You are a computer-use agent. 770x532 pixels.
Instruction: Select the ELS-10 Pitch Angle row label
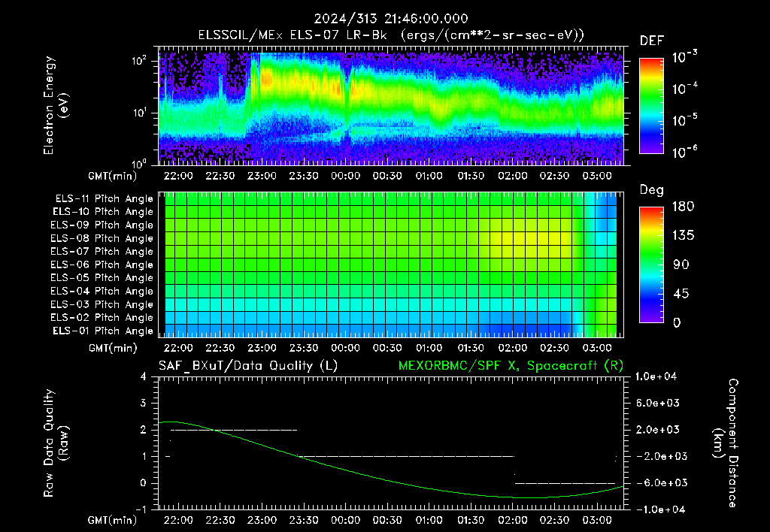[103, 212]
